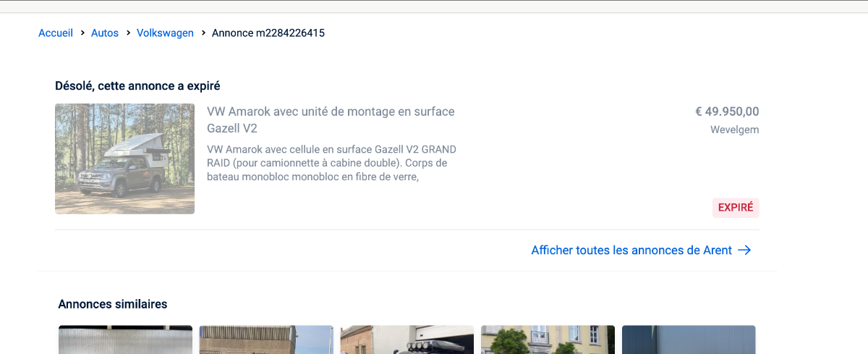Click the chevron between Autos and Volkswagen

(x=128, y=33)
